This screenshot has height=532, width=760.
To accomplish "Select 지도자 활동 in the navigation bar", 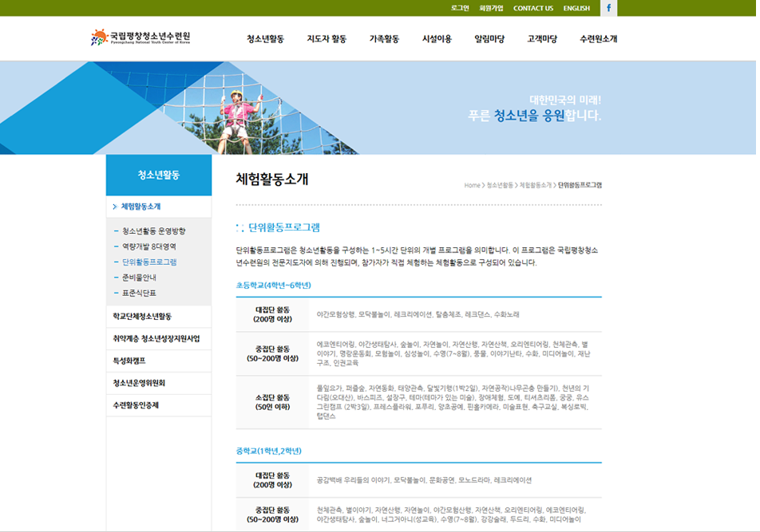I will click(x=327, y=38).
